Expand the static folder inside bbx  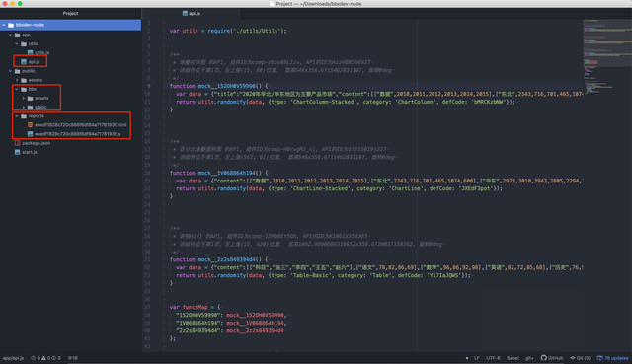pos(24,108)
